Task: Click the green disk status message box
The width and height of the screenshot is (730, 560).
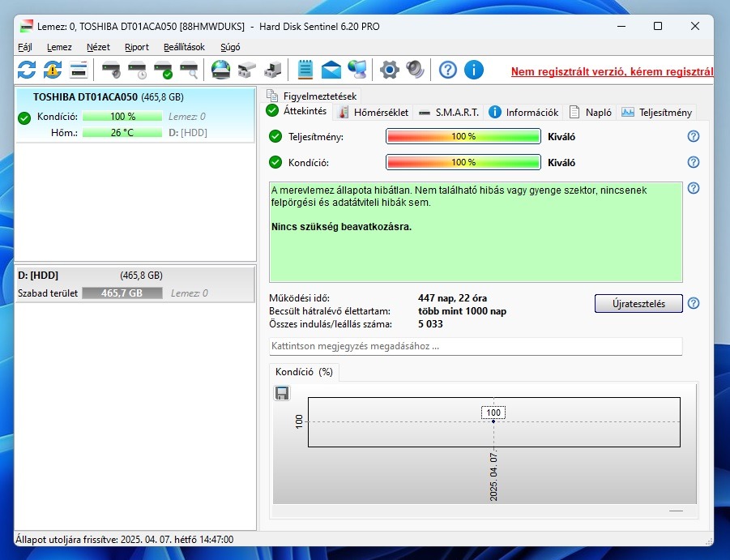Action: coord(476,232)
